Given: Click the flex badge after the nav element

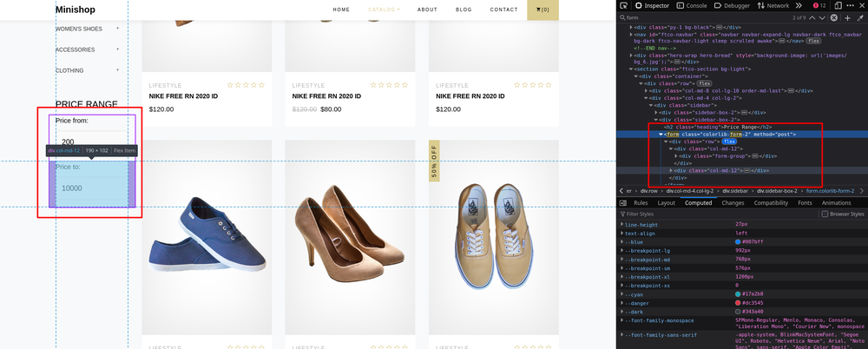Looking at the screenshot, I should coord(813,41).
